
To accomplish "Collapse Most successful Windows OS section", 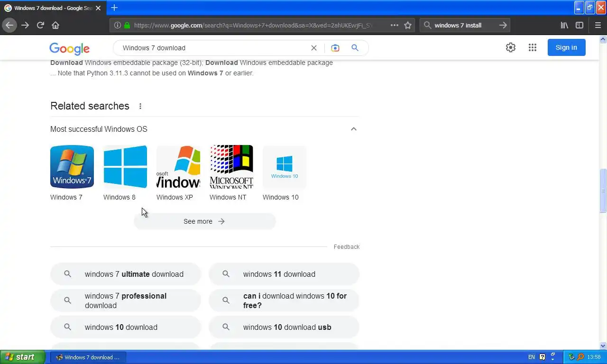I will pyautogui.click(x=354, y=129).
